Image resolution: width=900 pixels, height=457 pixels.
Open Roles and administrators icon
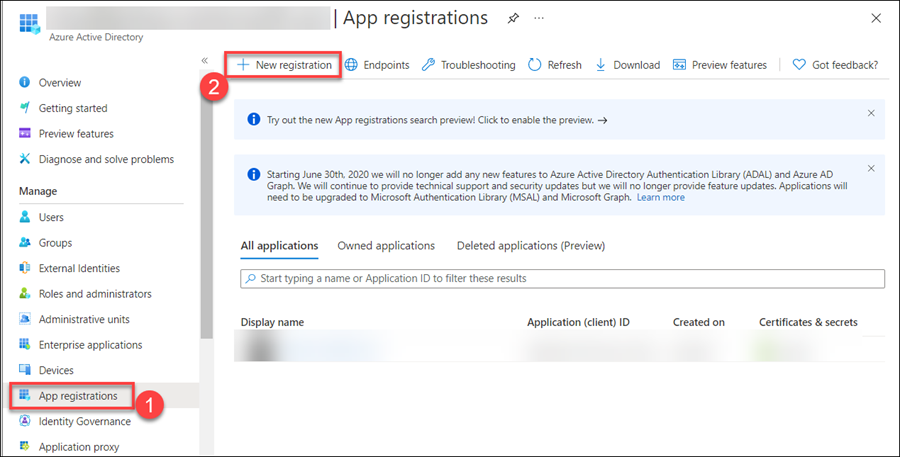(x=25, y=293)
